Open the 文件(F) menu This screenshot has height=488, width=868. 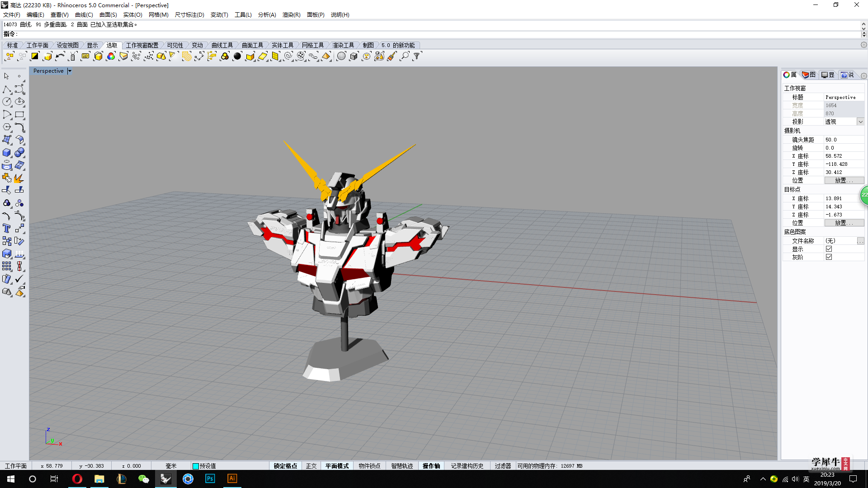tap(12, 15)
